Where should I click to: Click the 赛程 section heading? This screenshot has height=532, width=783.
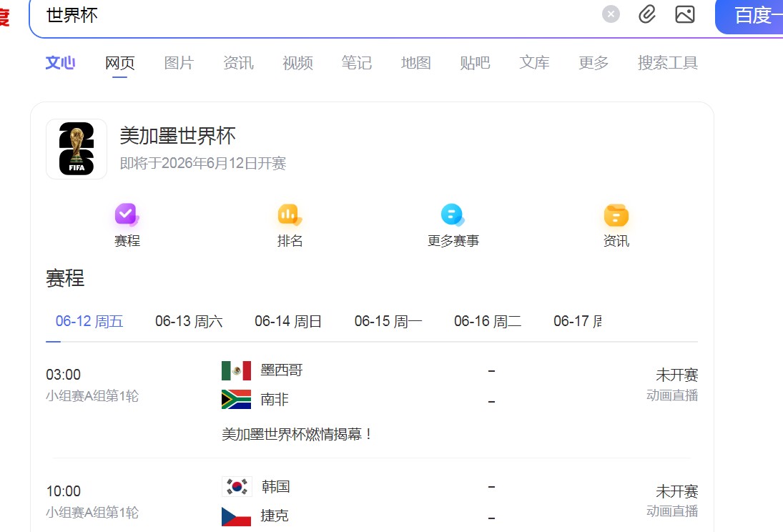[65, 278]
